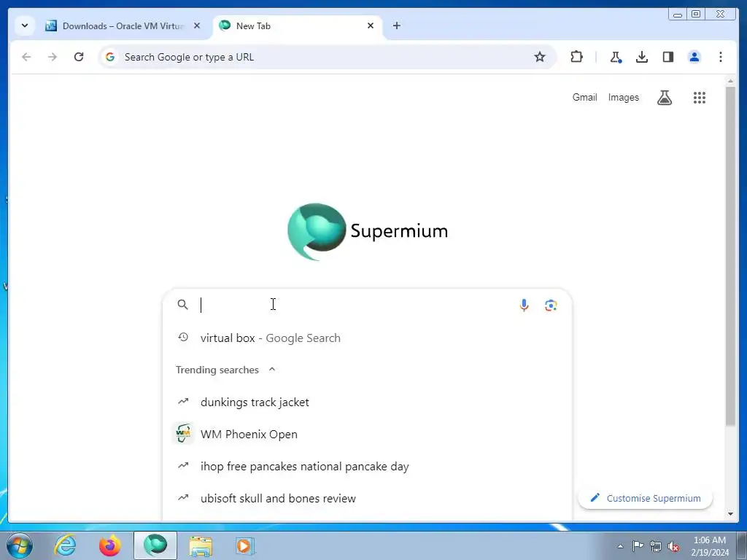
Task: Collapse the Trending searches section
Action: [272, 370]
